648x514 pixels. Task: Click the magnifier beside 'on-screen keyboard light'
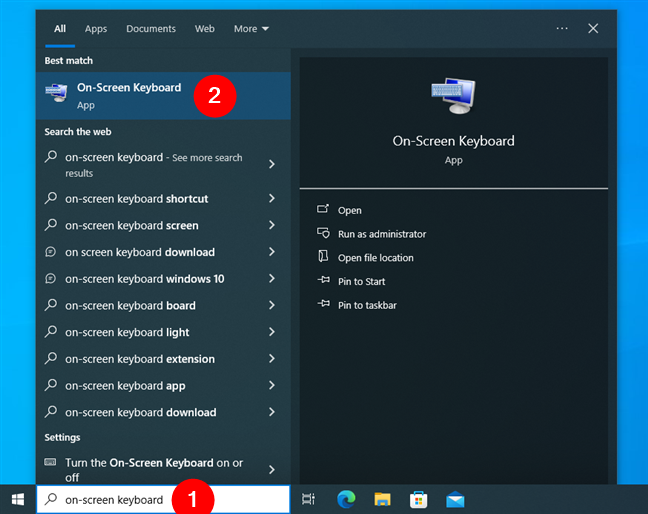pyautogui.click(x=51, y=331)
